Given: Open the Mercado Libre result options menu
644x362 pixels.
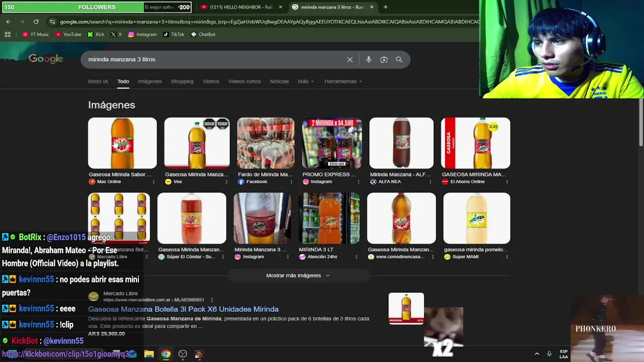Looking at the screenshot, I should click(x=212, y=300).
